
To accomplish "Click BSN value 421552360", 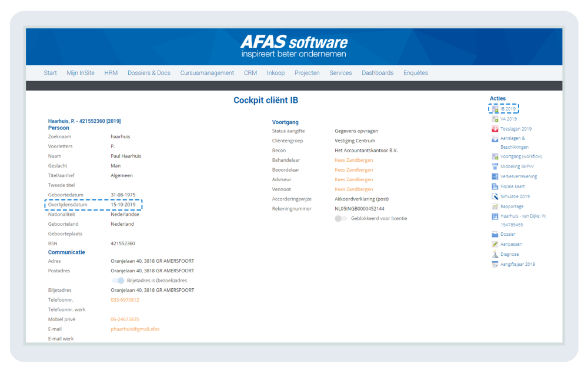I will click(x=123, y=244).
